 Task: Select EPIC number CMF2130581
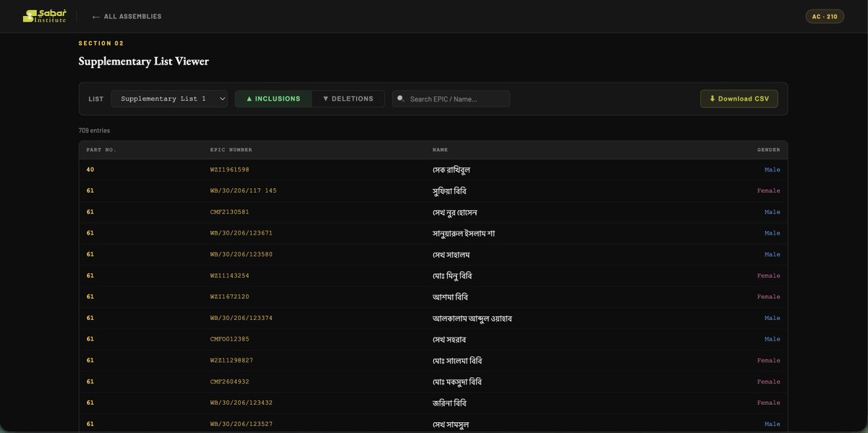click(229, 212)
